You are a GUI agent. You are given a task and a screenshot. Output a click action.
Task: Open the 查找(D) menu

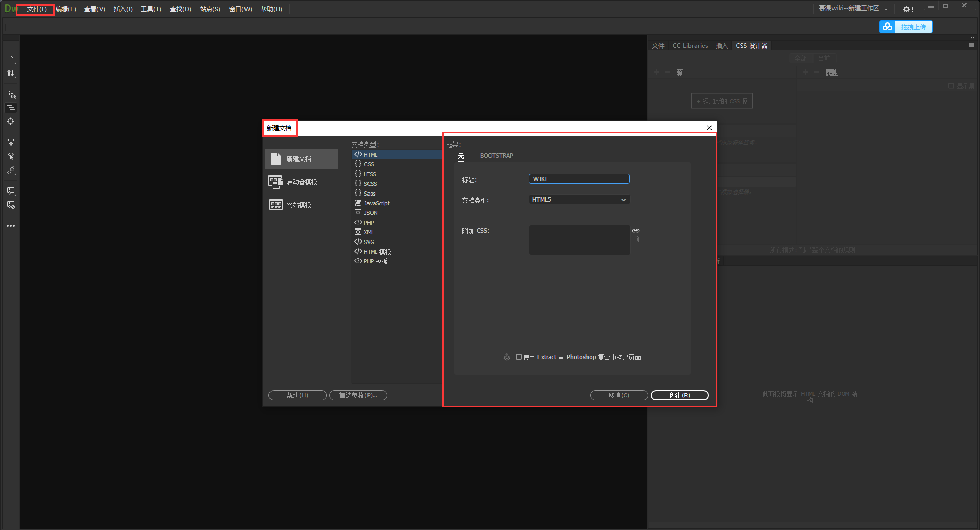(181, 9)
